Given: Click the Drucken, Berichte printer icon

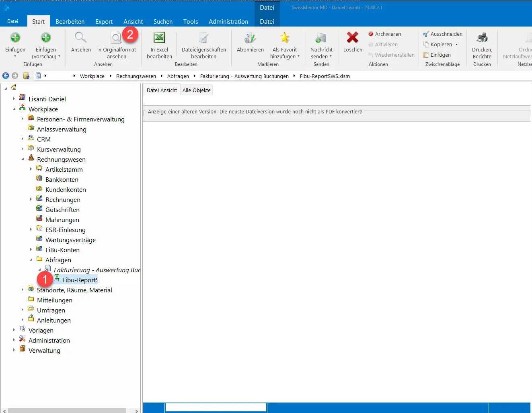Looking at the screenshot, I should click(x=482, y=38).
